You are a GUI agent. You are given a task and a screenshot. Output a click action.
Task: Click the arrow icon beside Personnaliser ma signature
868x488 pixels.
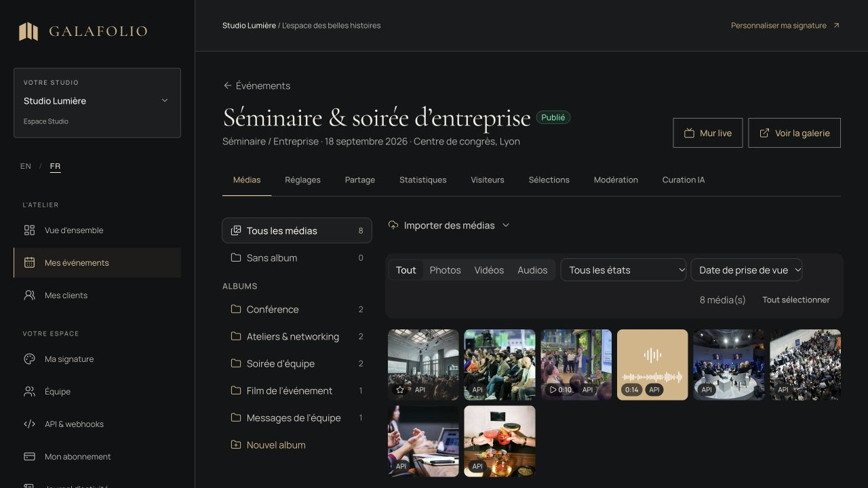click(836, 26)
